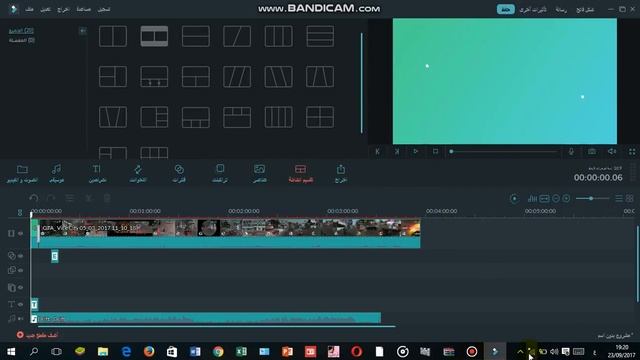Viewport: 640px width, 360px height.
Task: Toggle filter track eye visibility
Action: pos(20,256)
